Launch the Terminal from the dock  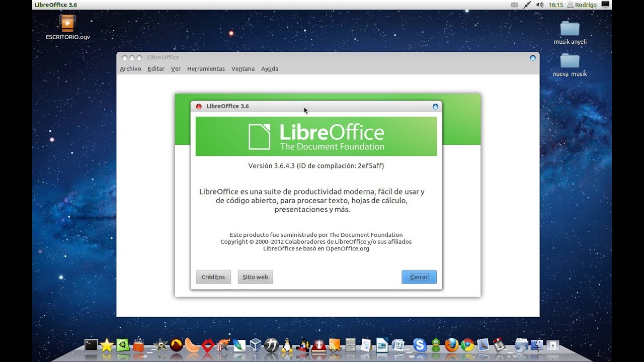pos(91,345)
